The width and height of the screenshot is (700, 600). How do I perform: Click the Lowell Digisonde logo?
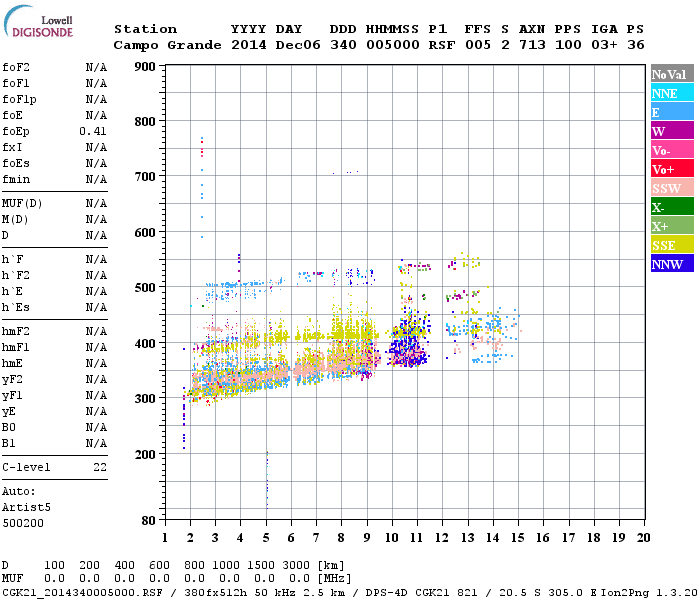(x=38, y=22)
